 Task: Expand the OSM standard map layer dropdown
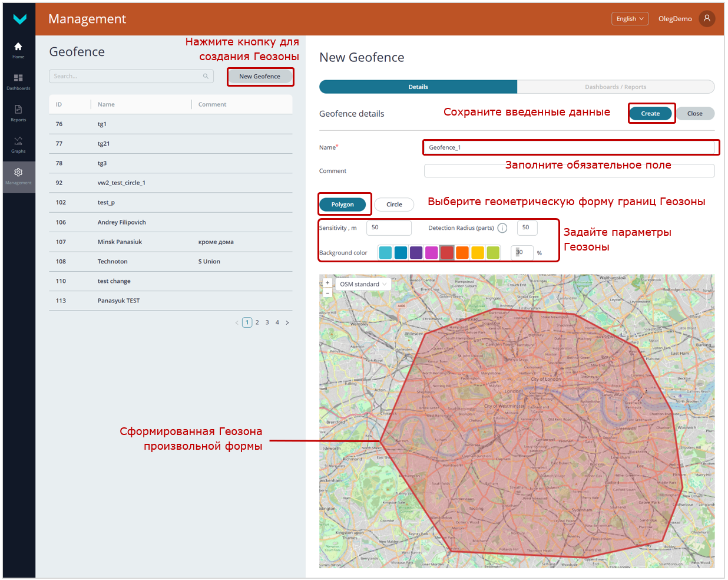[x=363, y=284]
